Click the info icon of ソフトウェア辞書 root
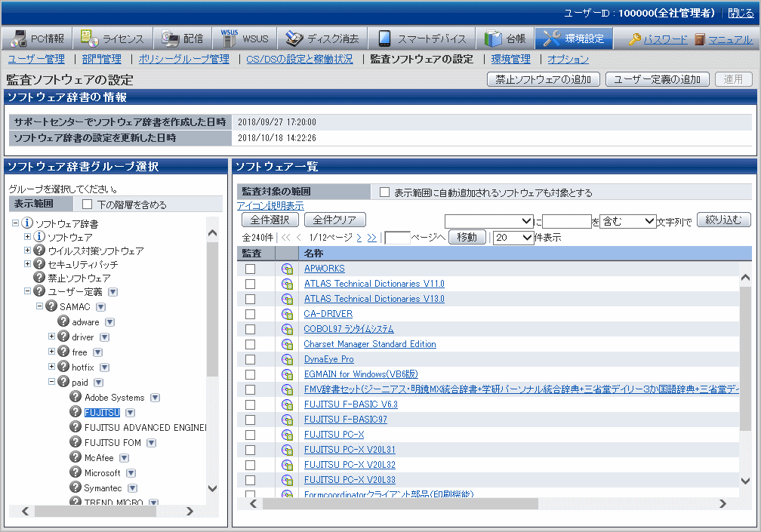Screen dimensions: 761x532 pyautogui.click(x=28, y=223)
